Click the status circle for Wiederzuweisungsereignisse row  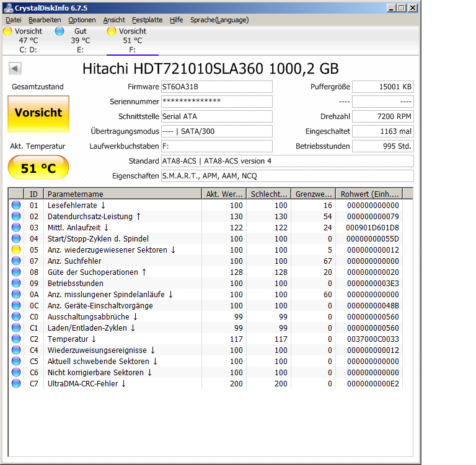[x=16, y=350]
